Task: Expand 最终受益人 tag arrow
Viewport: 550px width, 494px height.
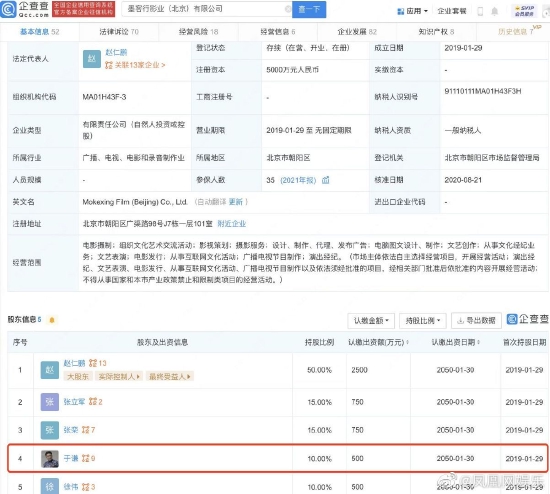Action: pyautogui.click(x=189, y=376)
